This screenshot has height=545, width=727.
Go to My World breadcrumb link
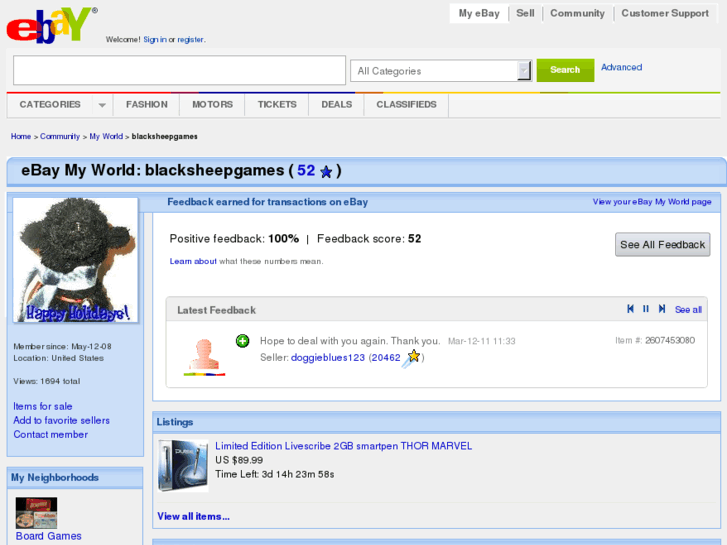[106, 136]
